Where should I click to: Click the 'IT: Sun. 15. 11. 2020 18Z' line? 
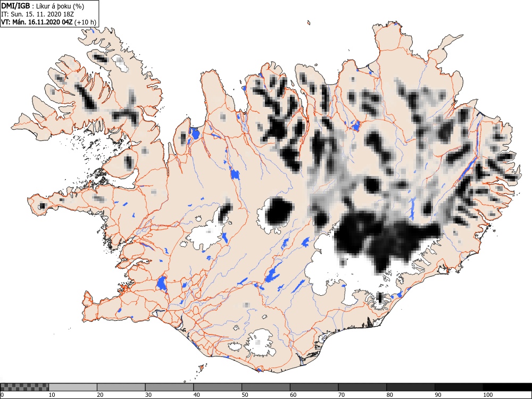37,14
